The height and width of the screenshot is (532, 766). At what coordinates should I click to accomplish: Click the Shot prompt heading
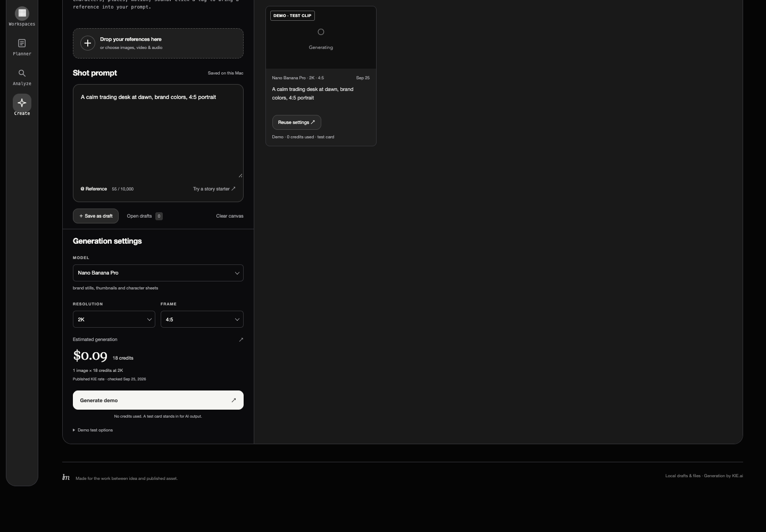pos(95,73)
